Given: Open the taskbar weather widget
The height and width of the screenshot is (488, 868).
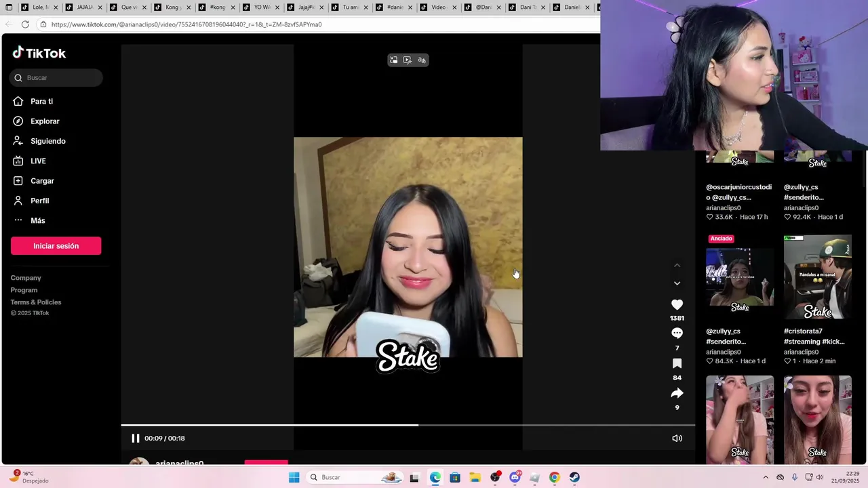Looking at the screenshot, I should [28, 477].
